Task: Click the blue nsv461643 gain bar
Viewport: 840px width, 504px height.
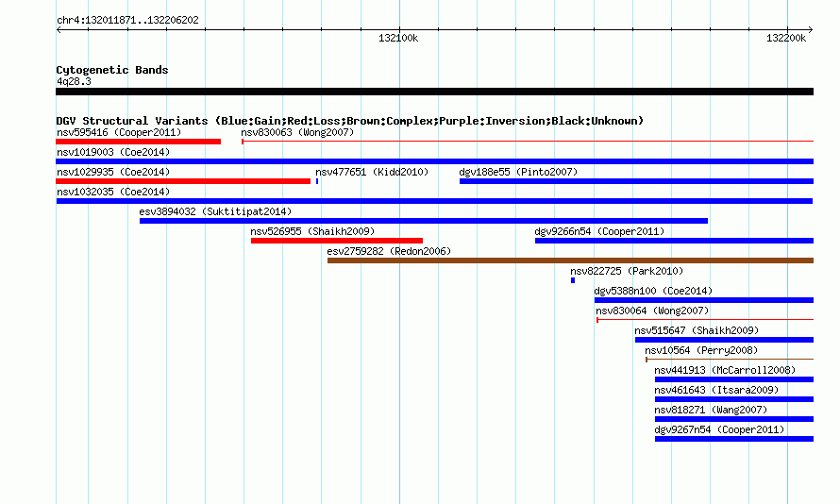Action: [734, 399]
